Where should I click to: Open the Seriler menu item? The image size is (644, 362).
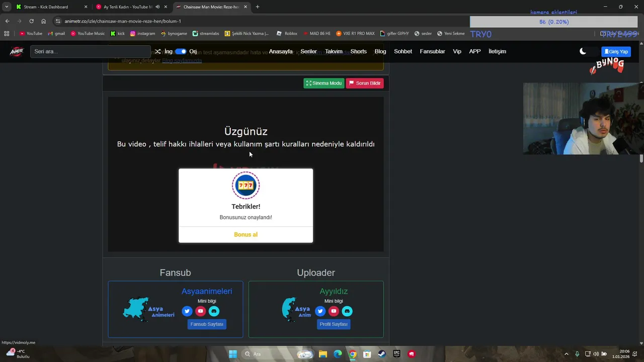309,51
